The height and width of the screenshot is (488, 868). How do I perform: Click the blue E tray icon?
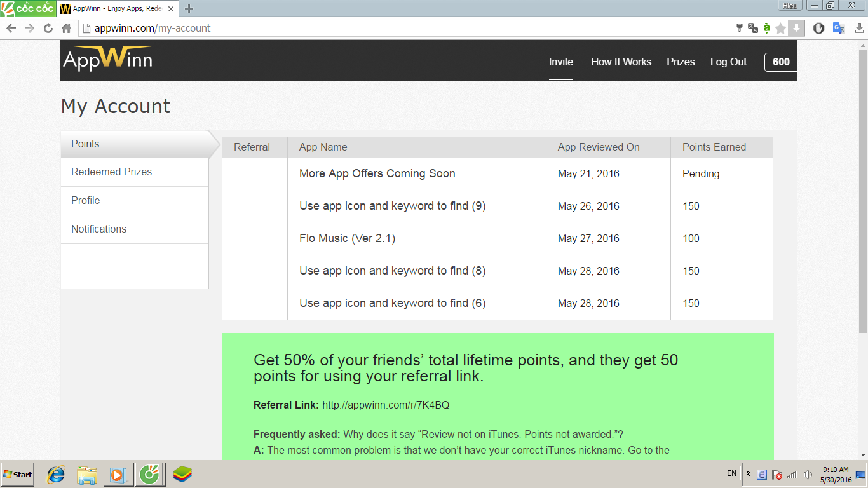pyautogui.click(x=762, y=475)
